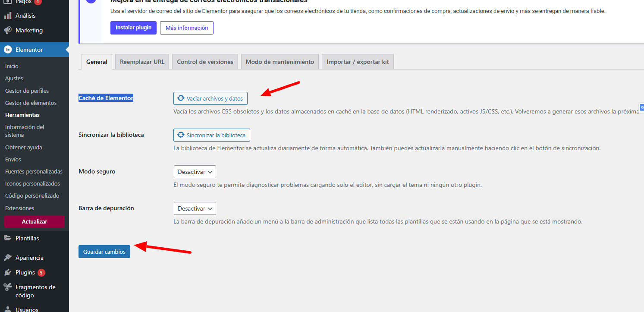Click the Apariencia paintbrush icon
The width and height of the screenshot is (644, 312).
coord(8,258)
